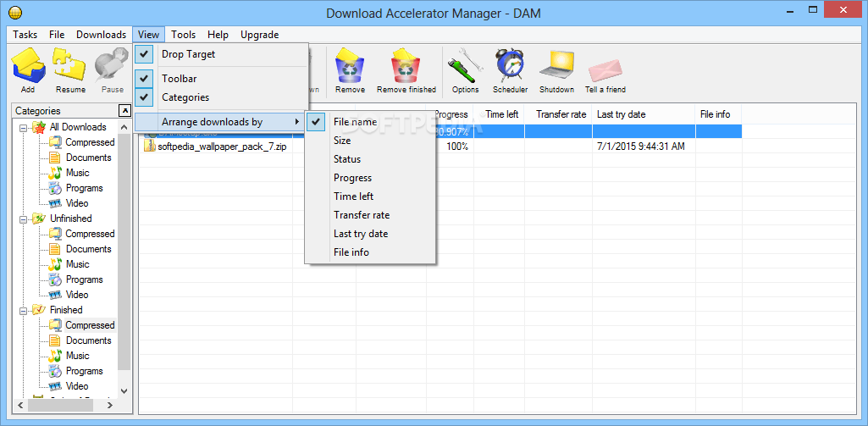This screenshot has width=868, height=426.
Task: Click the Time left column header
Action: coord(499,114)
